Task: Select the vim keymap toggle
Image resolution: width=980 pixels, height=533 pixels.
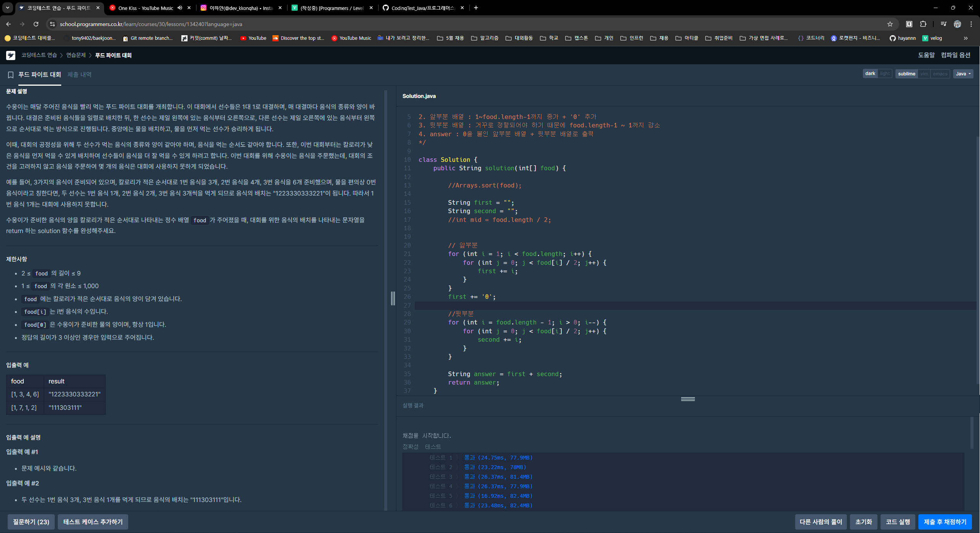Action: pyautogui.click(x=924, y=74)
